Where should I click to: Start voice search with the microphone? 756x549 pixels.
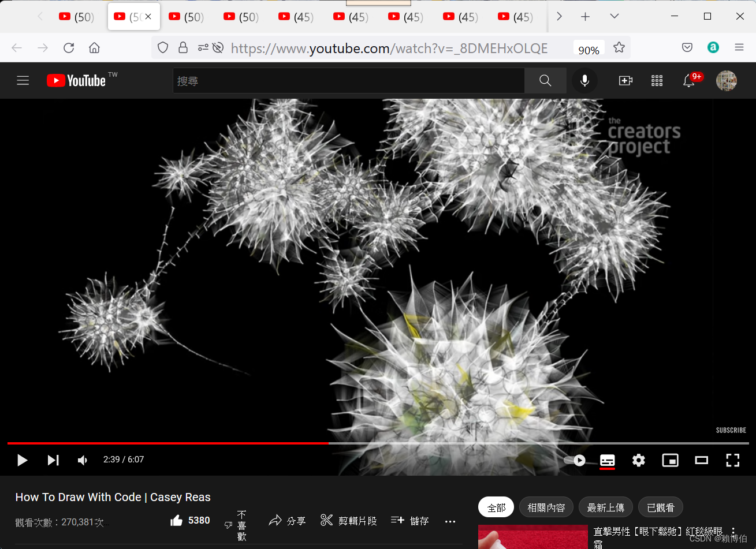coord(584,81)
